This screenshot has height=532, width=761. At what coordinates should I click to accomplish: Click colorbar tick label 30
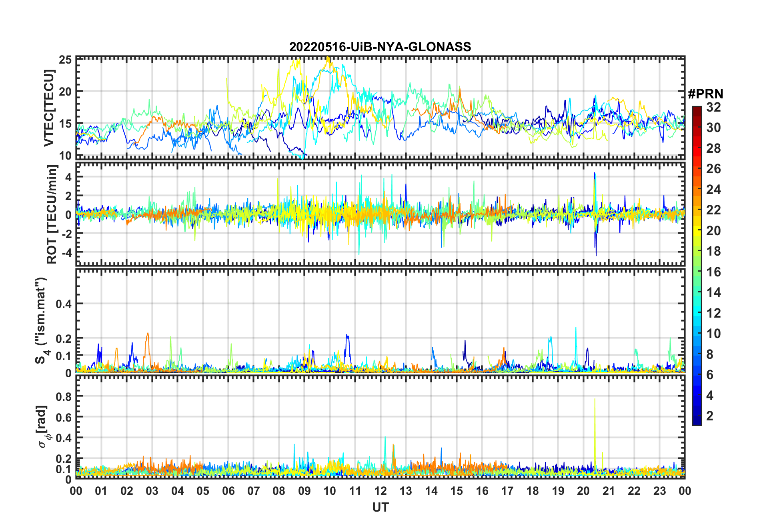coord(713,128)
